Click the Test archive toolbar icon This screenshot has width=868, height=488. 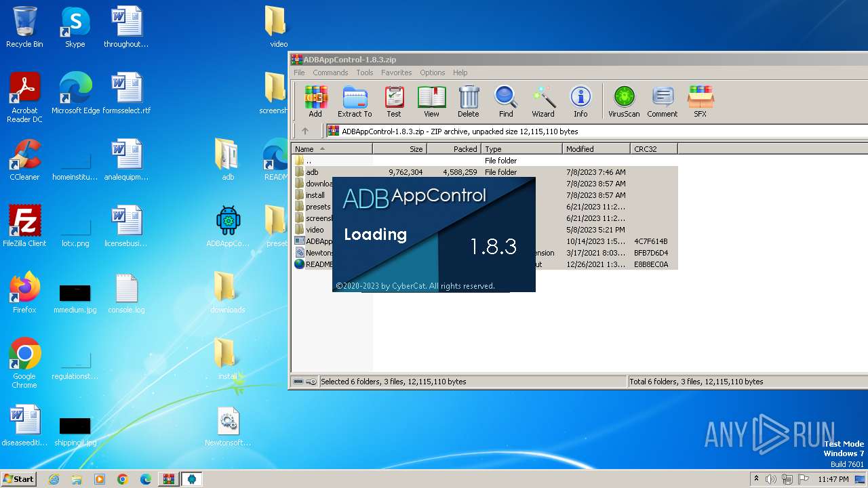394,101
